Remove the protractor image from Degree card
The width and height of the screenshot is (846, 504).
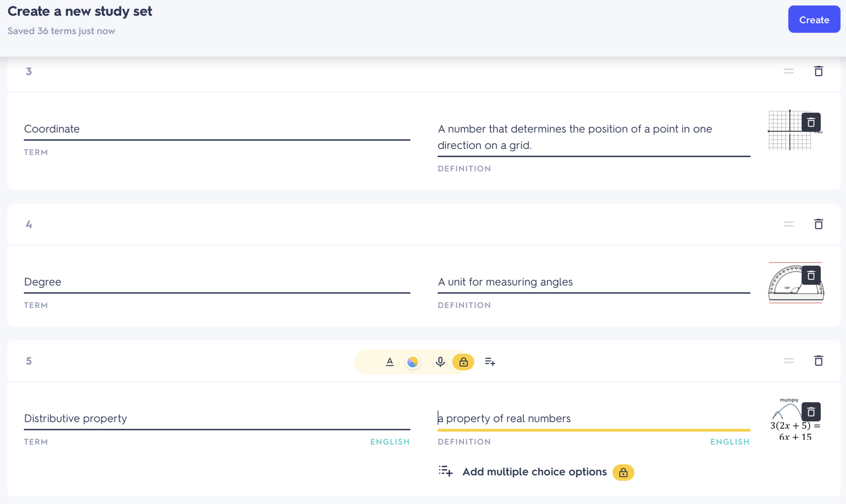pyautogui.click(x=811, y=275)
